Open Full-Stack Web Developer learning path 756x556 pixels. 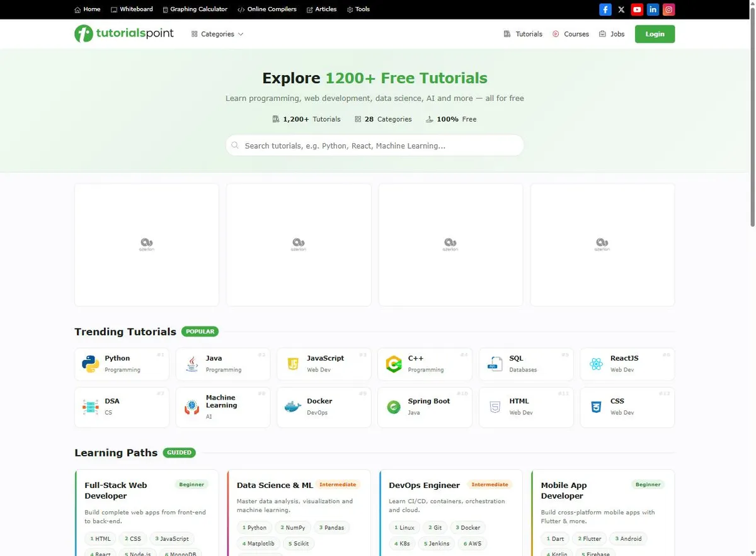(x=147, y=513)
